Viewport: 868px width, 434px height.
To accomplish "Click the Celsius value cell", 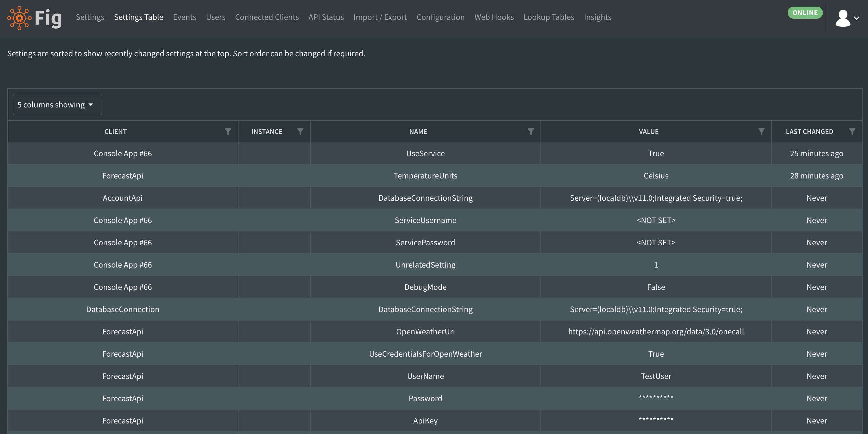I will click(656, 176).
